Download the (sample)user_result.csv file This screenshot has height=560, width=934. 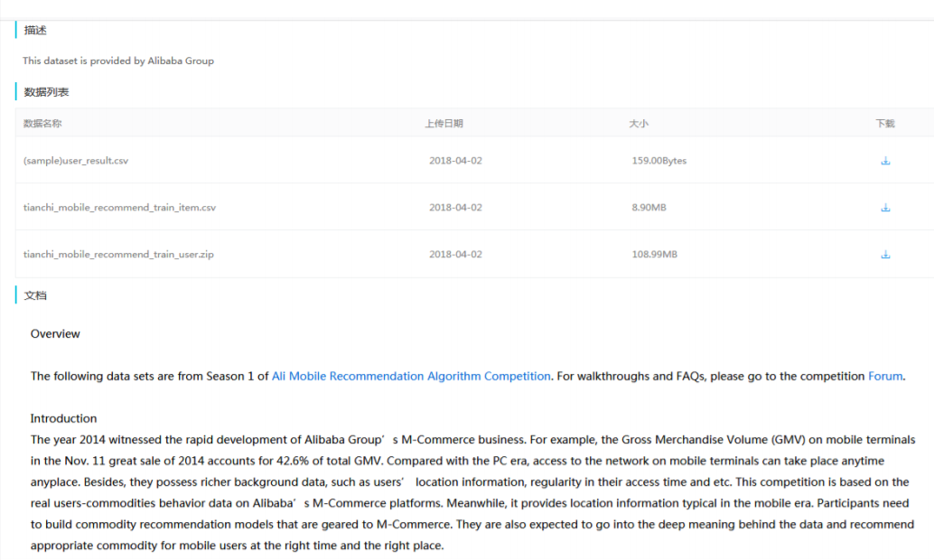pyautogui.click(x=885, y=161)
